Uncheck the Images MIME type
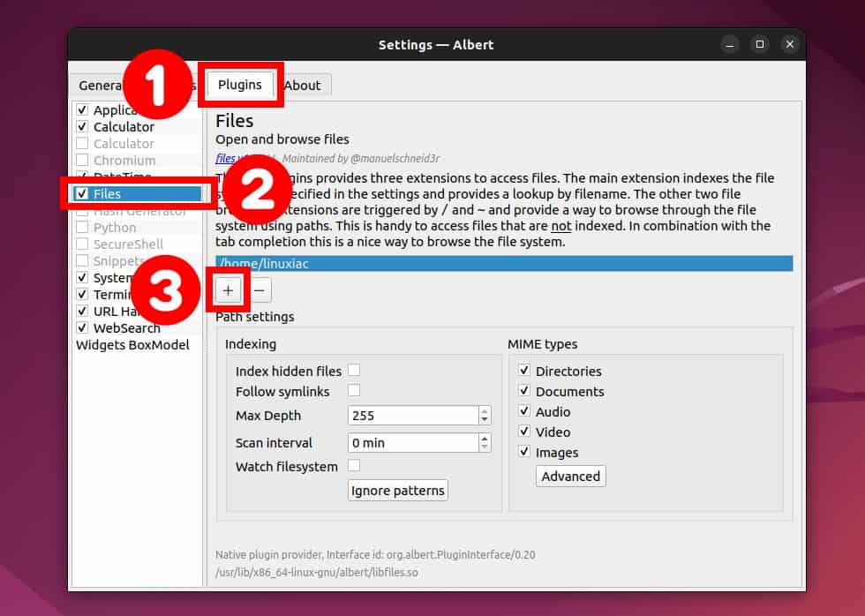 (x=524, y=452)
